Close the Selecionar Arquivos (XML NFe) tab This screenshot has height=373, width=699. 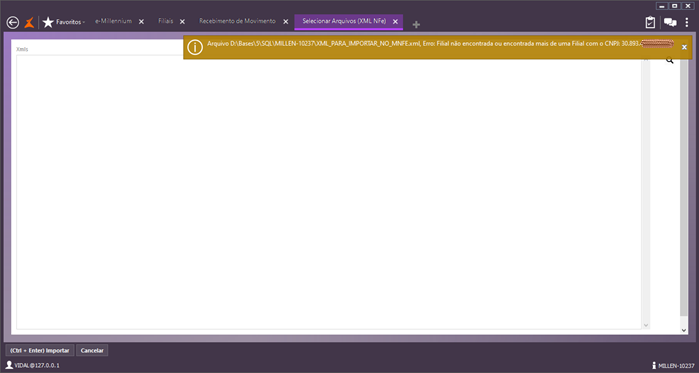click(x=395, y=22)
